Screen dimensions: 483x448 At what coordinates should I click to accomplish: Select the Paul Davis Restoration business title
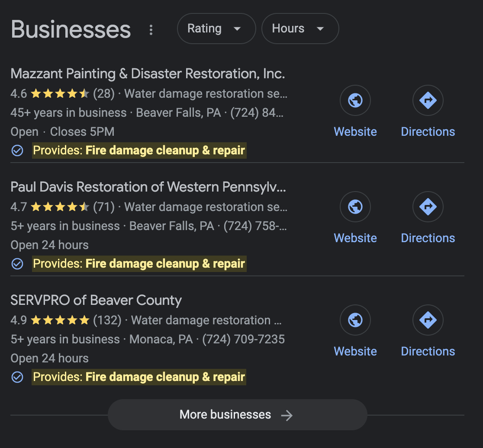coord(148,187)
